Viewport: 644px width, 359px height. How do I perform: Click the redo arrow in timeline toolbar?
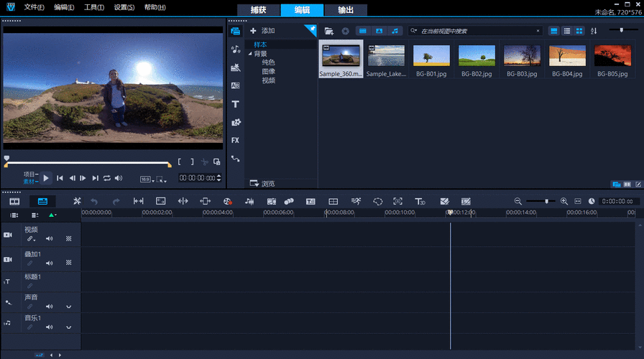click(116, 202)
